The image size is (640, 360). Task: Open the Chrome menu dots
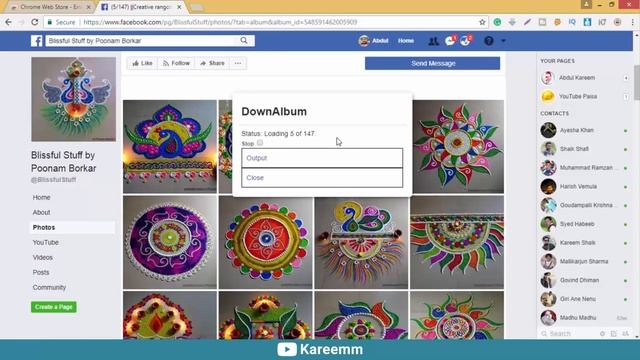[x=632, y=22]
